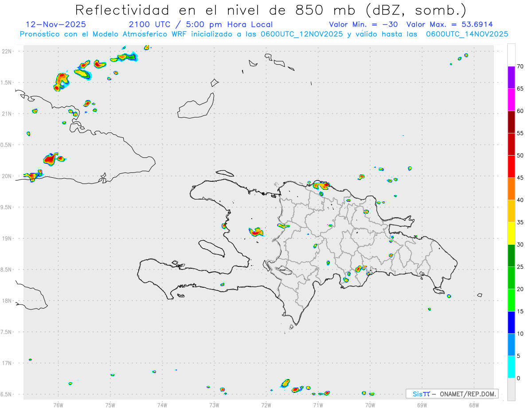Click the 'Valor Max. = 53.6914' text
This screenshot has width=532, height=411.
point(450,24)
